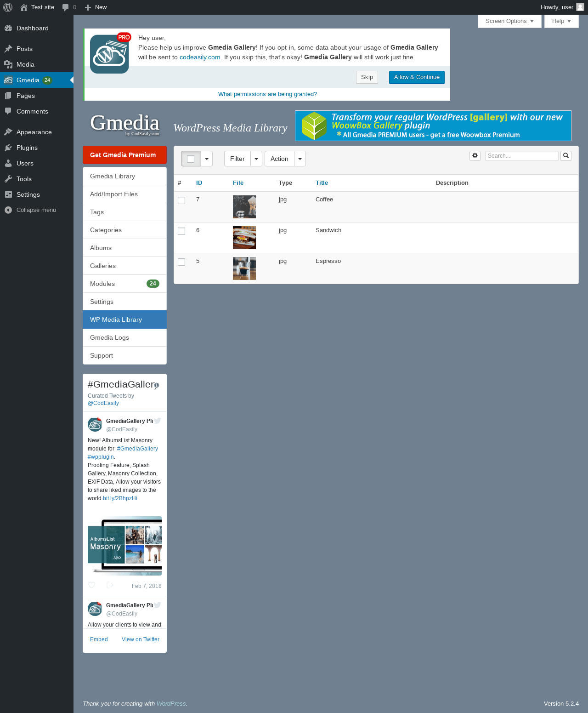Open the Coffee image thumbnail
Screen dimensions: 588x713
pos(244,207)
